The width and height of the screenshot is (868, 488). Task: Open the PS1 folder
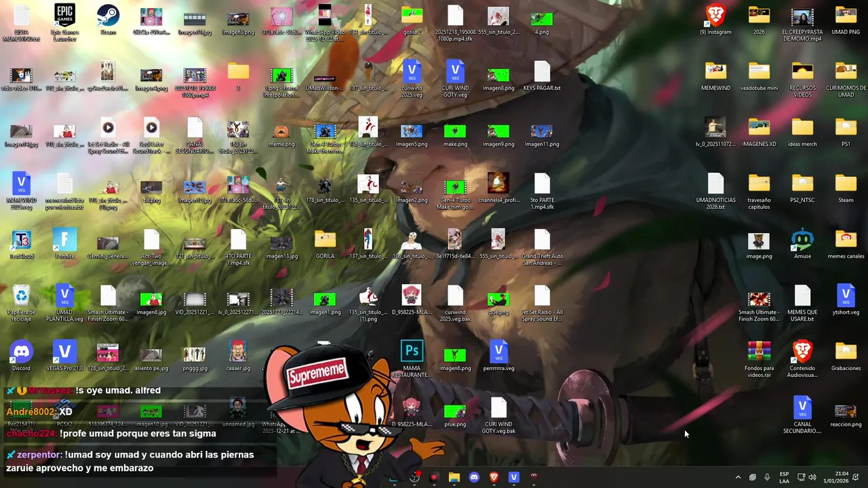point(846,132)
